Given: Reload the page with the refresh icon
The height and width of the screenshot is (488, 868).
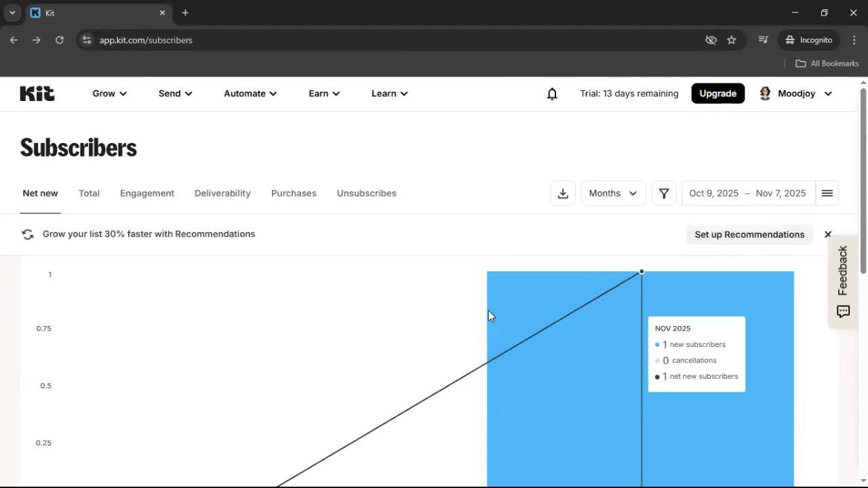Looking at the screenshot, I should pos(60,40).
